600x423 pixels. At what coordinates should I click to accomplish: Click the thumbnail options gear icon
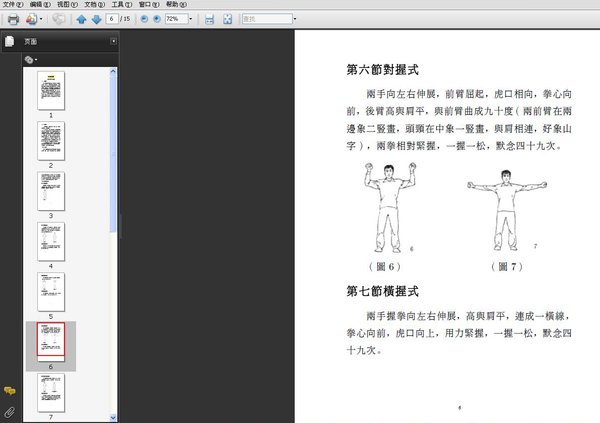click(29, 60)
